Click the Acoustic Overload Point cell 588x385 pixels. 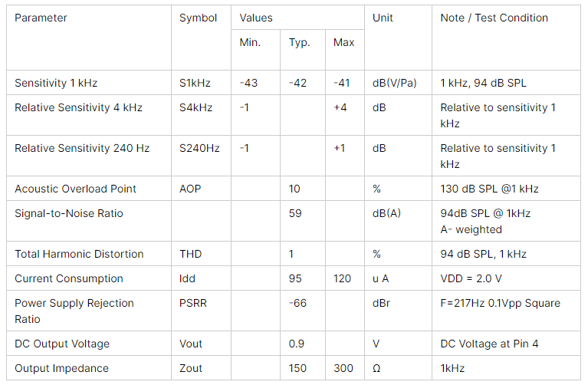click(x=75, y=189)
